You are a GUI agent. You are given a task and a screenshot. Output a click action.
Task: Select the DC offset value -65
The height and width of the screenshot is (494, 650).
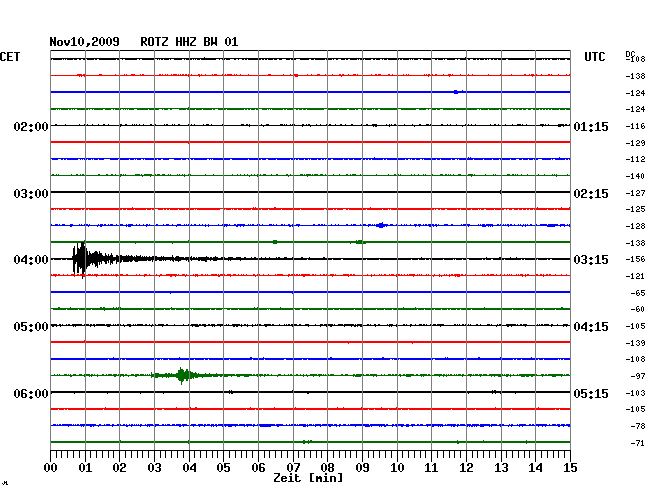coord(638,293)
